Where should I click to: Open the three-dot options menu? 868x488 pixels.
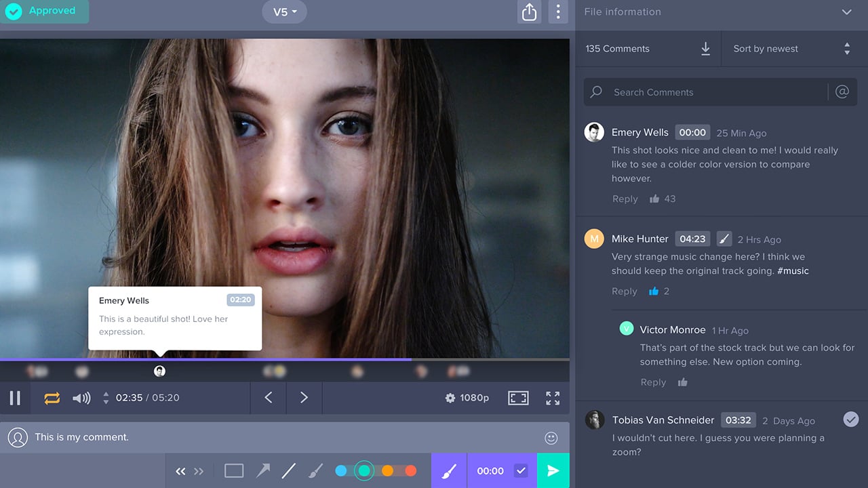tap(558, 12)
